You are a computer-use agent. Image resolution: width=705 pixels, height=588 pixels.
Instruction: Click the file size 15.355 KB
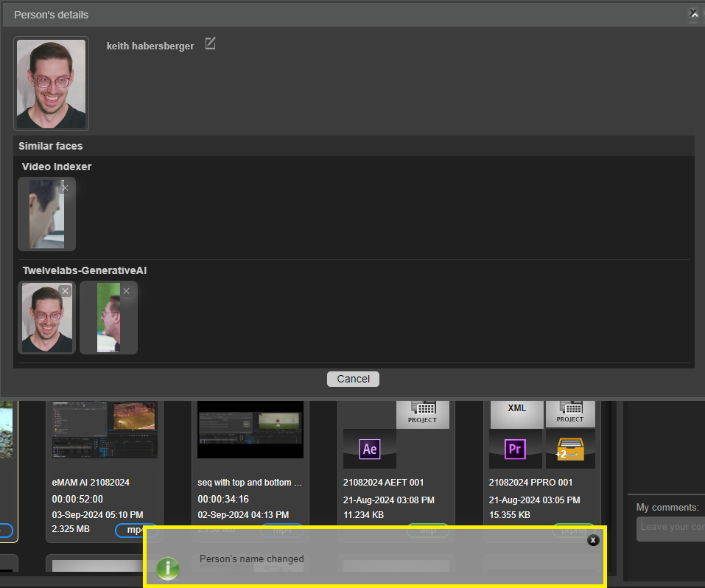(x=510, y=514)
